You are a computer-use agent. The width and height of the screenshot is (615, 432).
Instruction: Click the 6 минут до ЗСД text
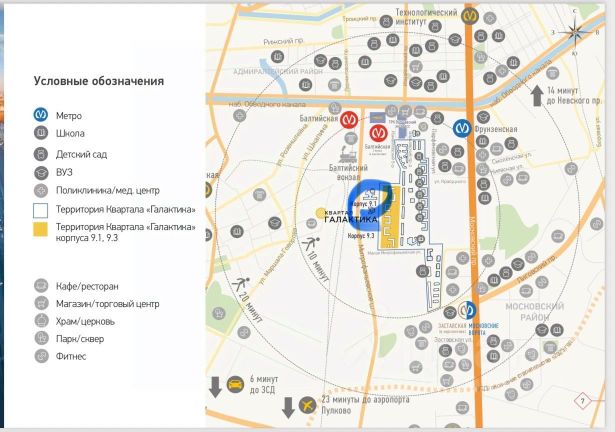click(x=264, y=385)
